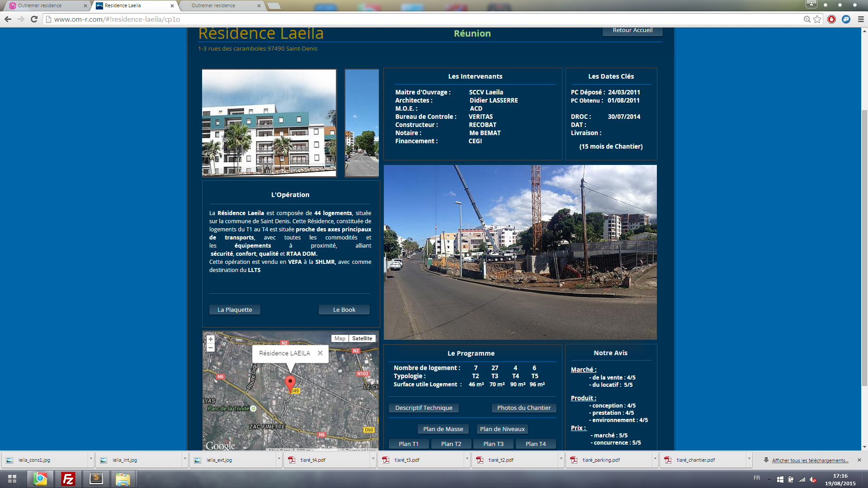The height and width of the screenshot is (488, 868).
Task: Click the red map marker pin
Action: coord(290,384)
